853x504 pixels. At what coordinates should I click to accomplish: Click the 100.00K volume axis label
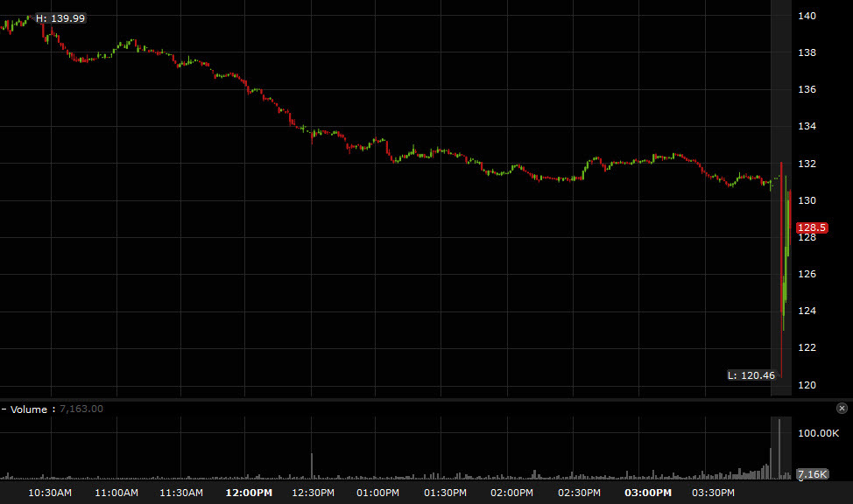click(818, 433)
